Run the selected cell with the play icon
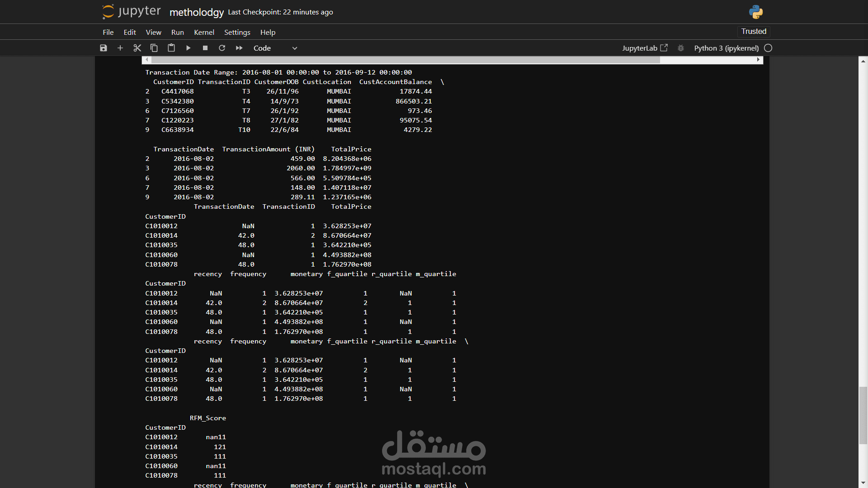This screenshot has width=868, height=488. tap(188, 48)
